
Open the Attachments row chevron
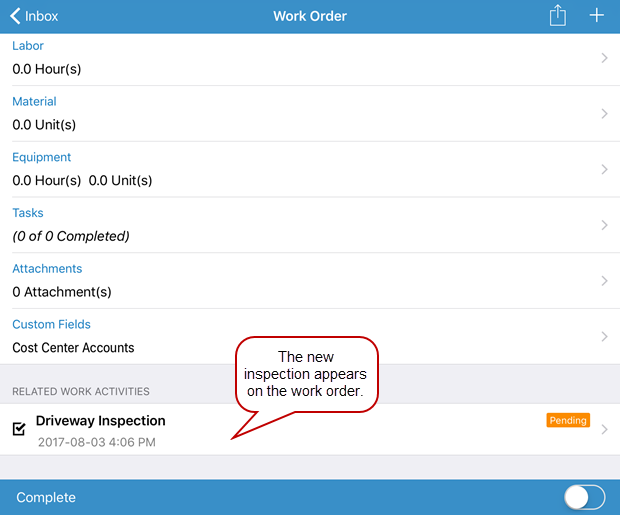[x=604, y=282]
